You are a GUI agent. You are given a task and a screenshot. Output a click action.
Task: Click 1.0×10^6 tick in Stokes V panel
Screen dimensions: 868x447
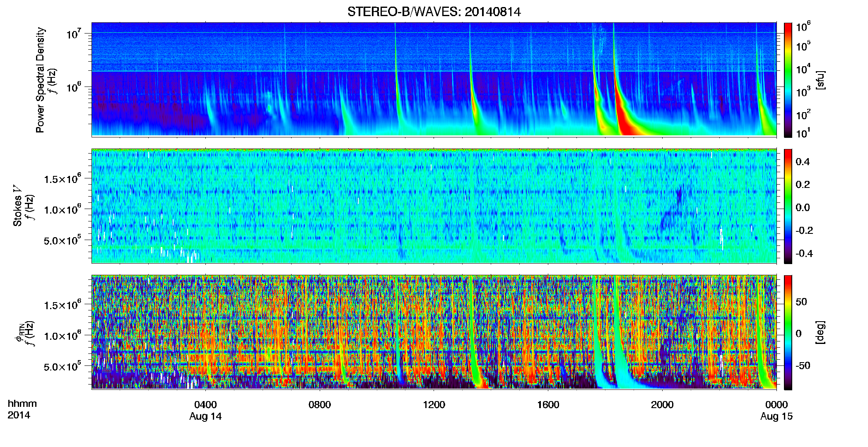click(x=63, y=209)
